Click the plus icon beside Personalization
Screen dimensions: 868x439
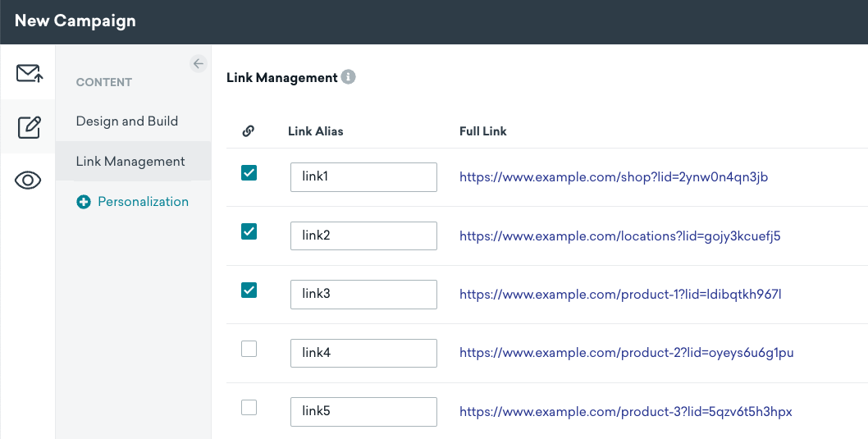pyautogui.click(x=84, y=202)
